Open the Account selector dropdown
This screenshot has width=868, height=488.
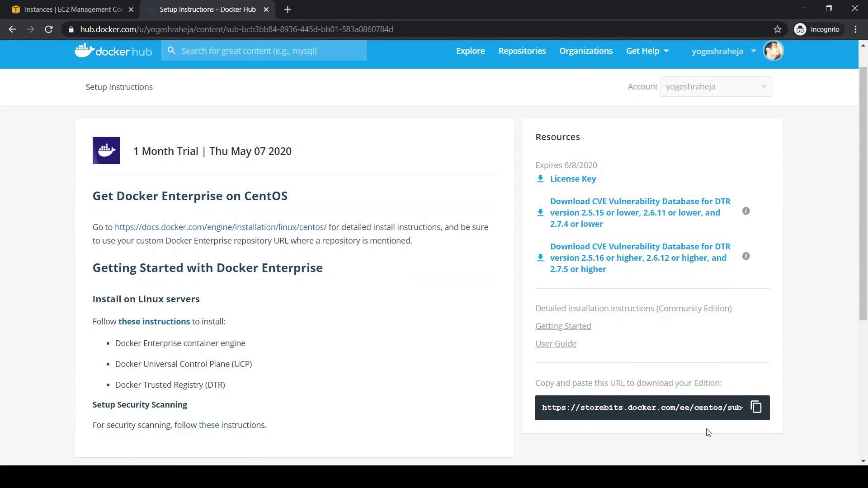(x=716, y=87)
